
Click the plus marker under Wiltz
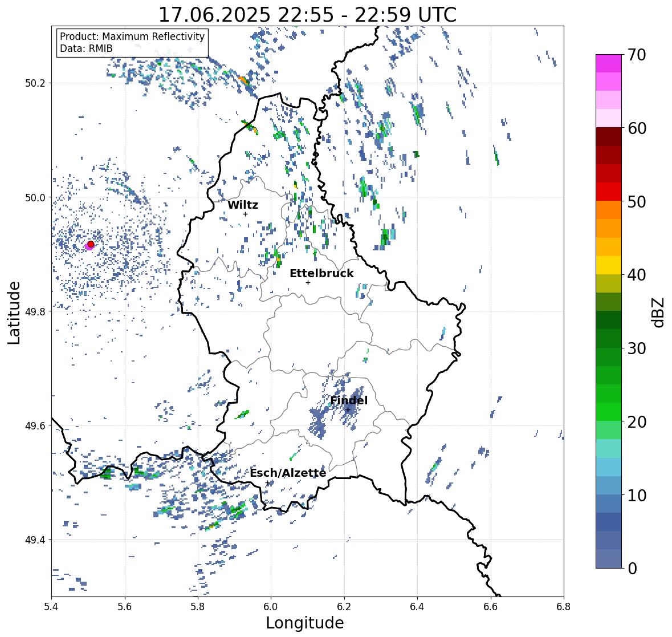245,214
